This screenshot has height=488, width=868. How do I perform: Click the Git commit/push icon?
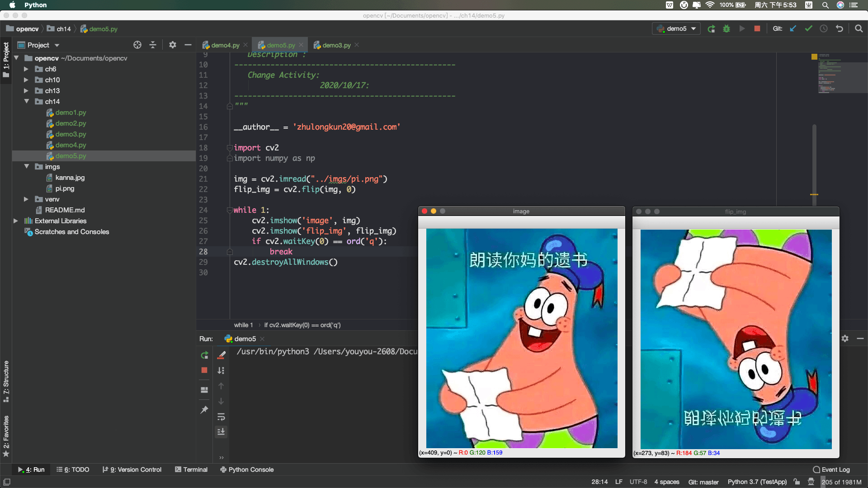809,28
